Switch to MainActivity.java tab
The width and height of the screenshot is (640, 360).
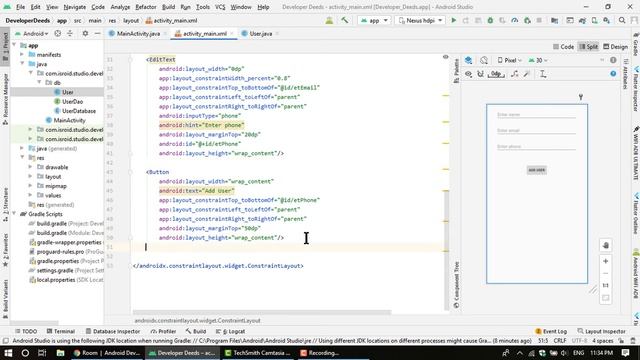[138, 33]
